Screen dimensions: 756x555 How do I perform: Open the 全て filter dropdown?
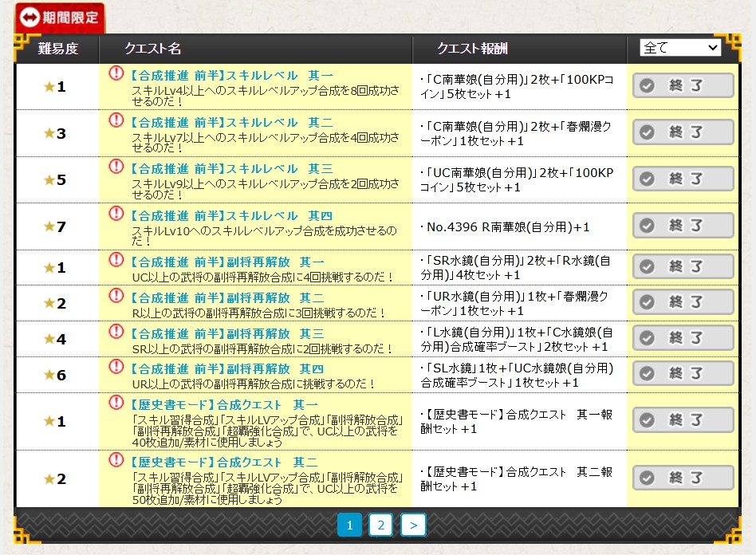[x=679, y=49]
